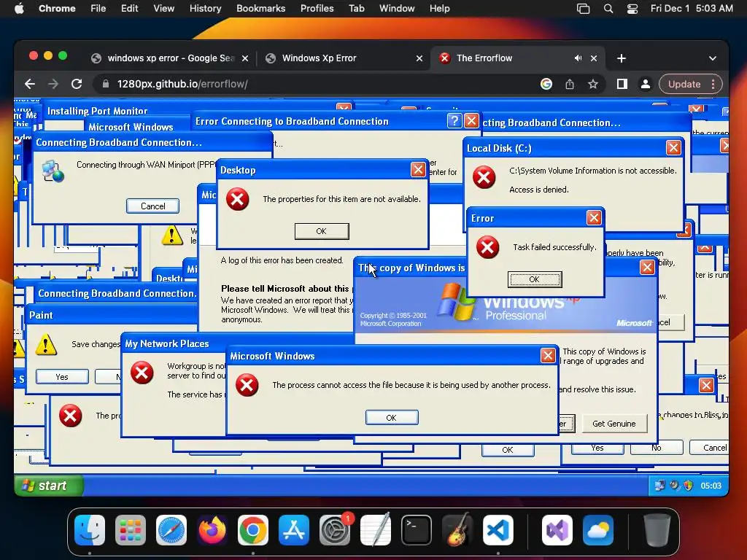Click the Finder icon in the dock
Screen dimensions: 747x560
pos(90,530)
